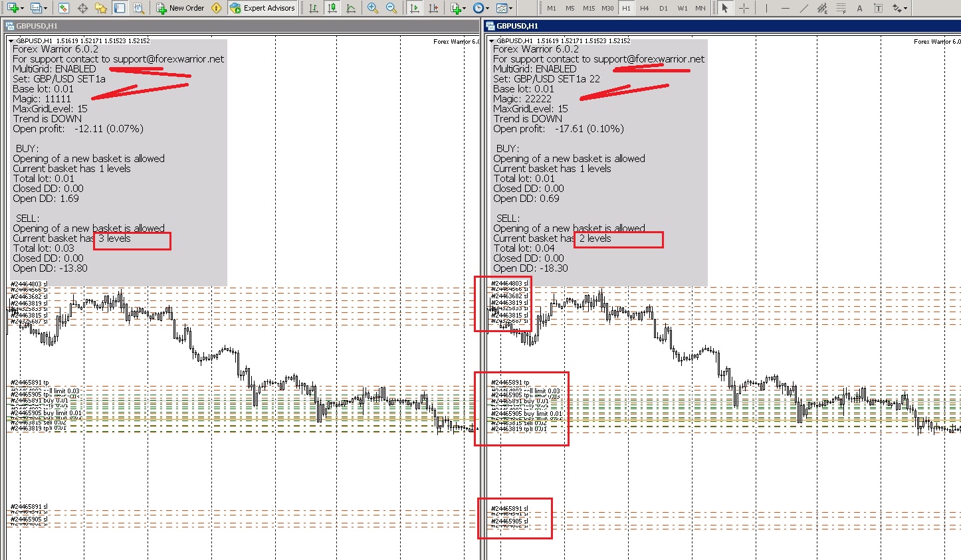Click 'Set: GBP/USD SET1a 22' text
This screenshot has width=961, height=560.
(x=546, y=79)
